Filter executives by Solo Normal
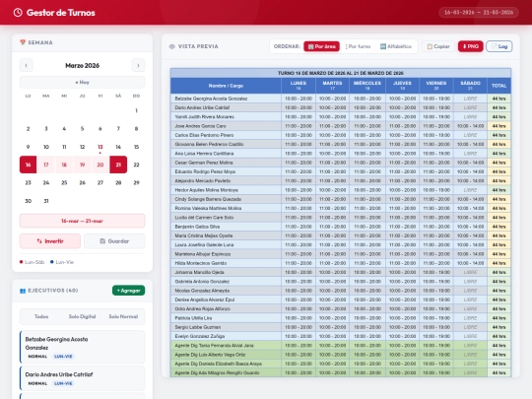The height and width of the screenshot is (399, 532). point(123,316)
